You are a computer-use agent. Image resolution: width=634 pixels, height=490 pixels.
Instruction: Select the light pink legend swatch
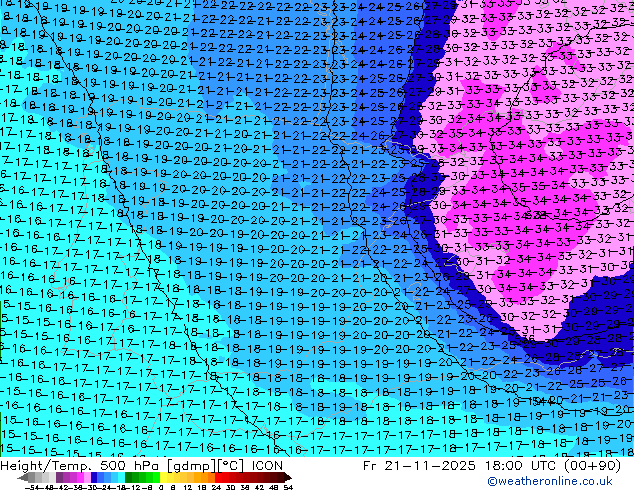[87, 477]
